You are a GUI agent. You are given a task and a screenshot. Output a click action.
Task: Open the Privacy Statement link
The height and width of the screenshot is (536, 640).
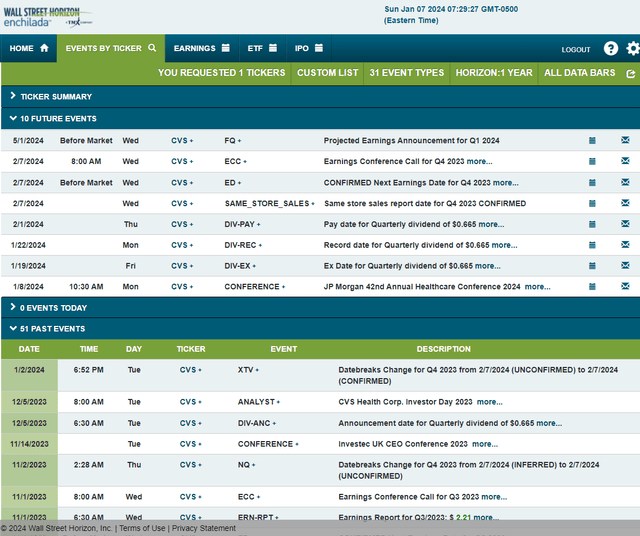(x=204, y=528)
